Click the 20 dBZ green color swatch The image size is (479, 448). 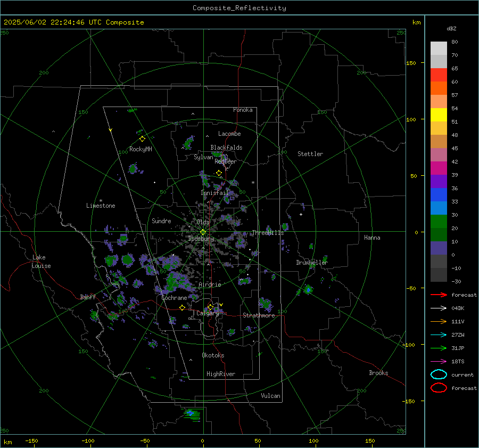tap(439, 222)
